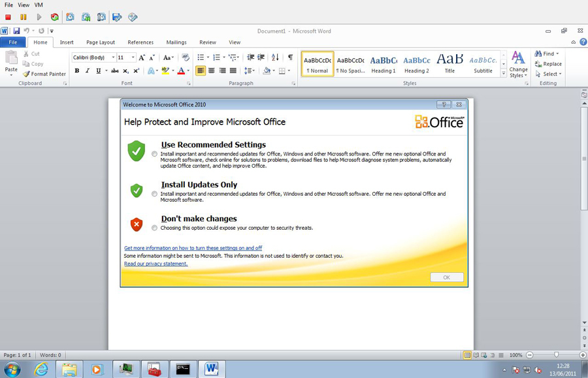The width and height of the screenshot is (588, 378).
Task: Apply Underline formatting icon
Action: (x=98, y=71)
